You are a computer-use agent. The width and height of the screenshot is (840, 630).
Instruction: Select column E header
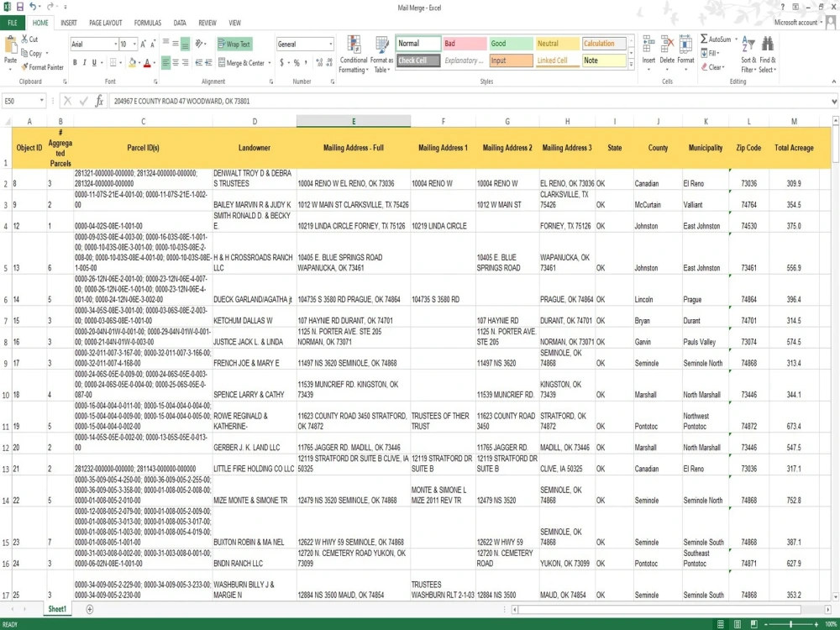pos(354,122)
